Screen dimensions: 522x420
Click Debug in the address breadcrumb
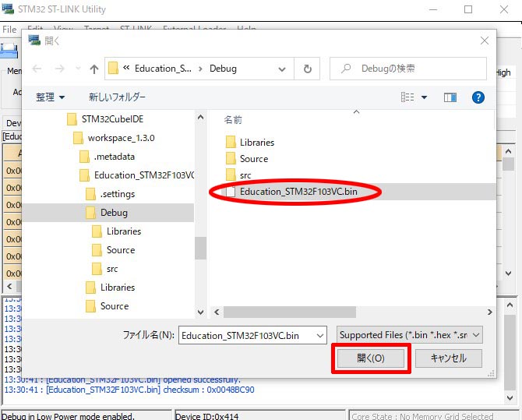(x=223, y=69)
